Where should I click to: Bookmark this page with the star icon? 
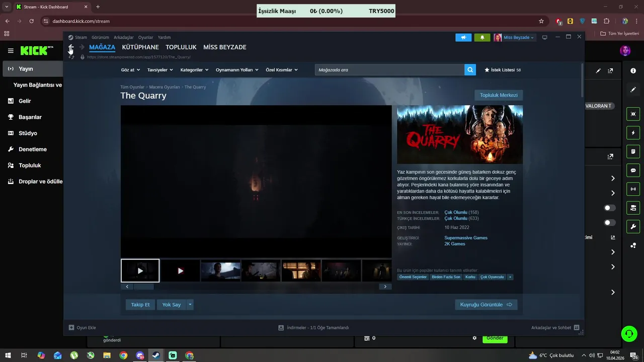point(541,21)
